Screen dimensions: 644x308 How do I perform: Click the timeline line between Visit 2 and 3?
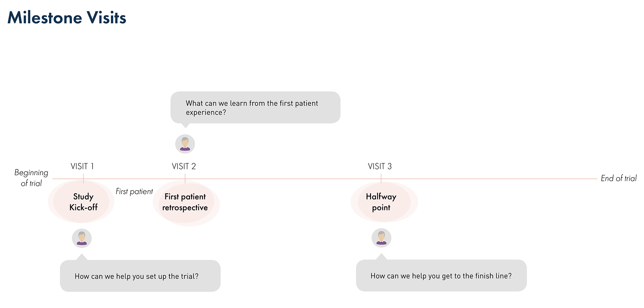click(x=283, y=179)
